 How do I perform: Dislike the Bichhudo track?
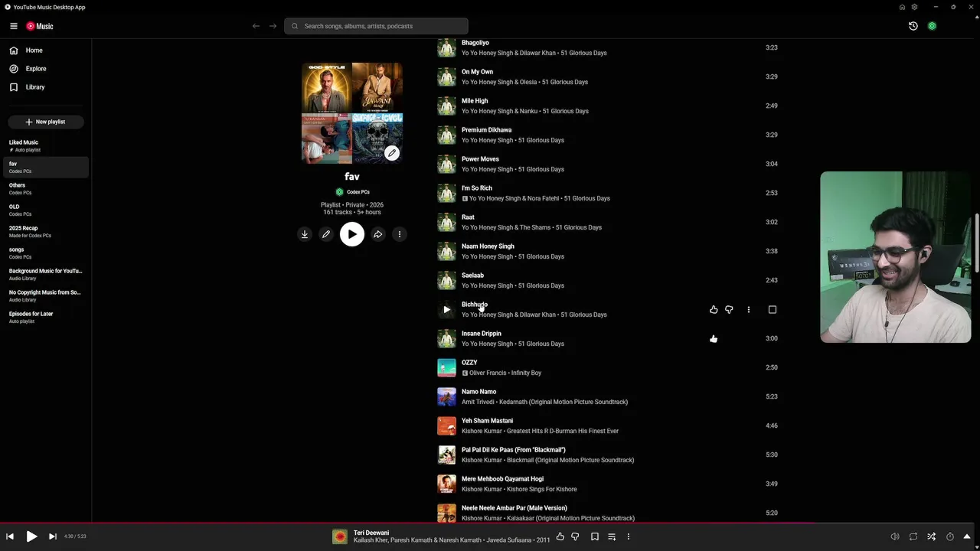click(x=729, y=310)
